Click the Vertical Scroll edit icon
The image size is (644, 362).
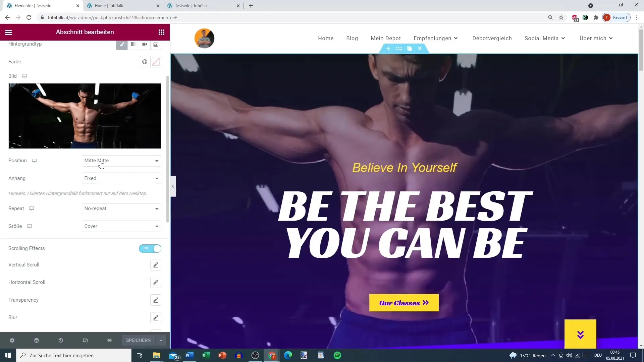156,264
